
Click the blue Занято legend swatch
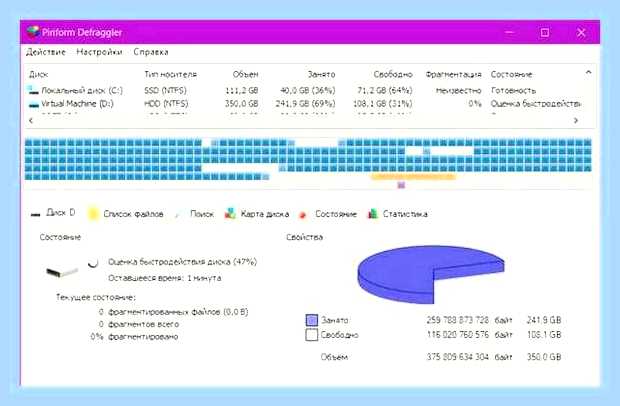[x=312, y=320]
